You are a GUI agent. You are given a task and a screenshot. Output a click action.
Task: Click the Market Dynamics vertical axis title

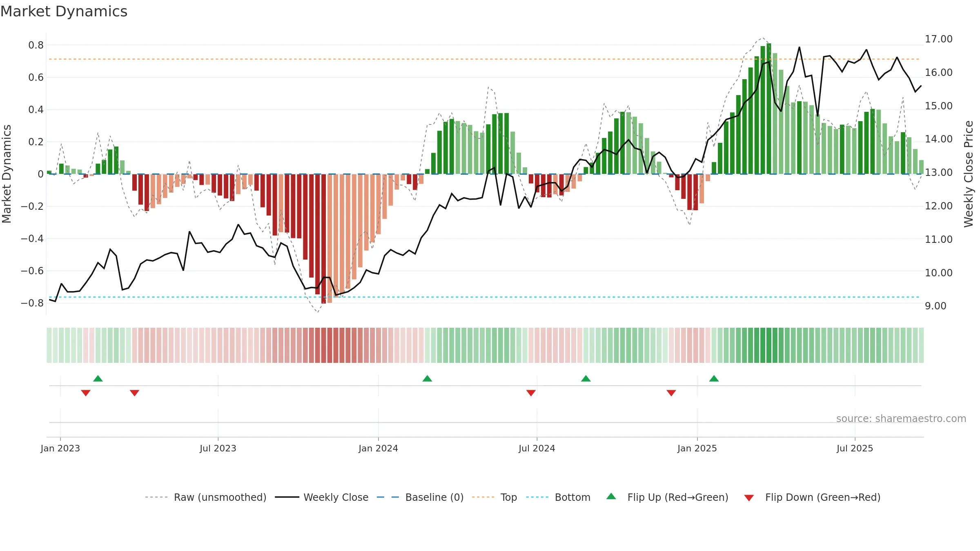tap(7, 174)
